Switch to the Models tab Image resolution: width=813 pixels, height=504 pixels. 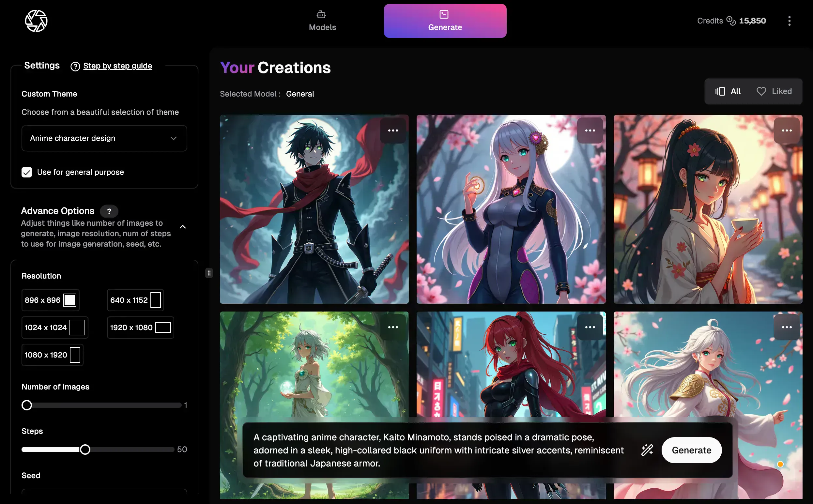(x=322, y=21)
